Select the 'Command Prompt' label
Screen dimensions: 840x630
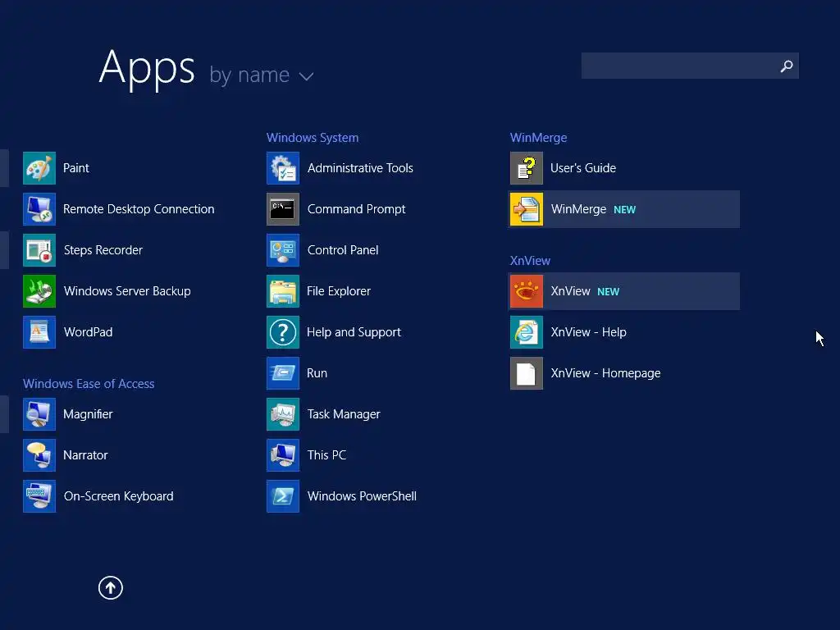click(x=356, y=209)
